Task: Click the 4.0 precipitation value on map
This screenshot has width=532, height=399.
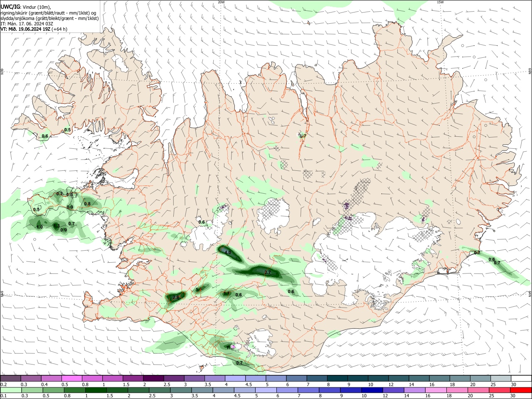Action: pyautogui.click(x=227, y=252)
